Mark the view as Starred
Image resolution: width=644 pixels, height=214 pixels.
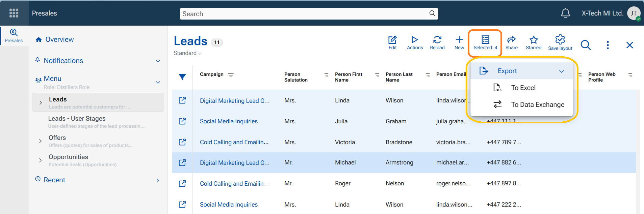click(x=533, y=43)
